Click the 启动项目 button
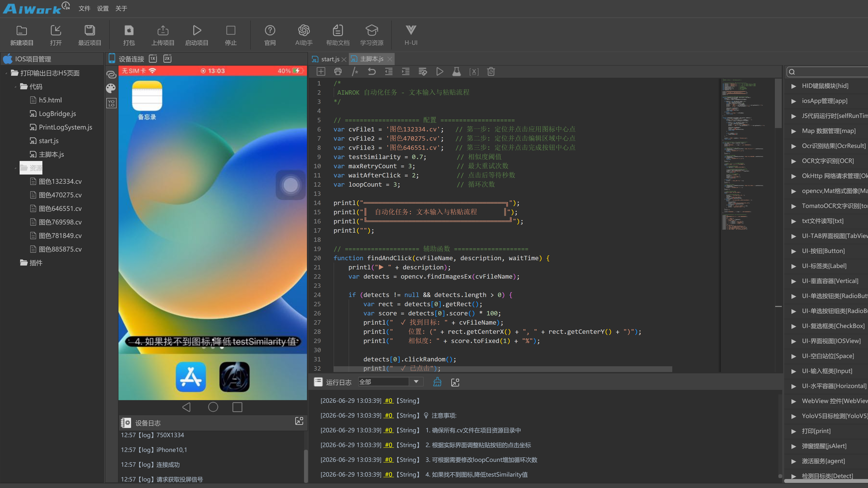Screen dimensions: 868x488 tap(196, 35)
